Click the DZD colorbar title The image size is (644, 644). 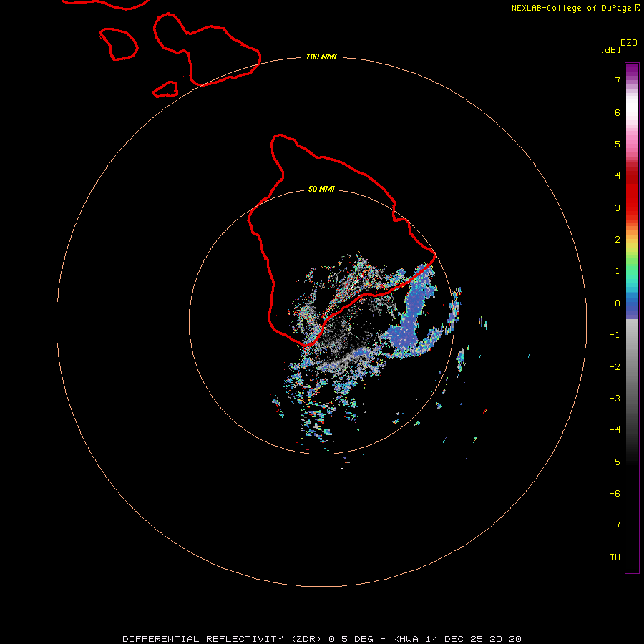point(629,43)
